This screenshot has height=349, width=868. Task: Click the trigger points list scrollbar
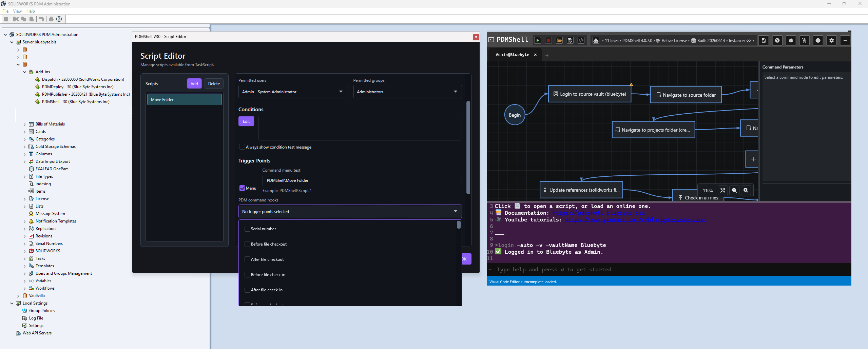[x=459, y=225]
